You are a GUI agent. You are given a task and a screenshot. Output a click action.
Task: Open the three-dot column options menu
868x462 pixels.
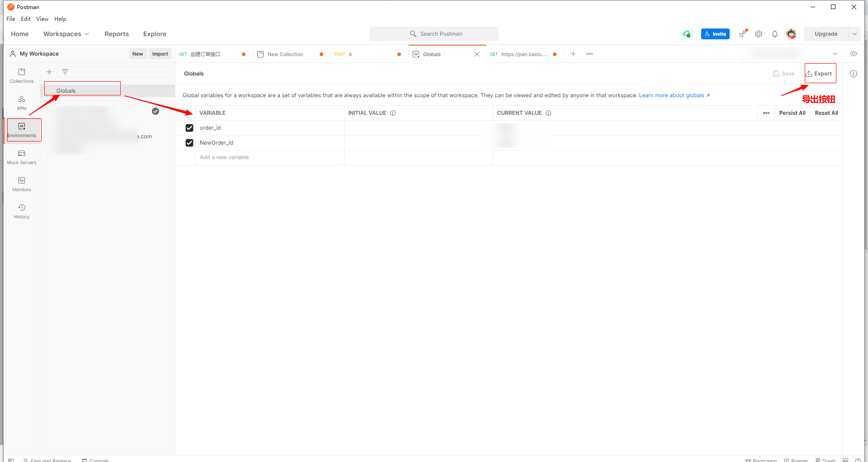point(766,113)
